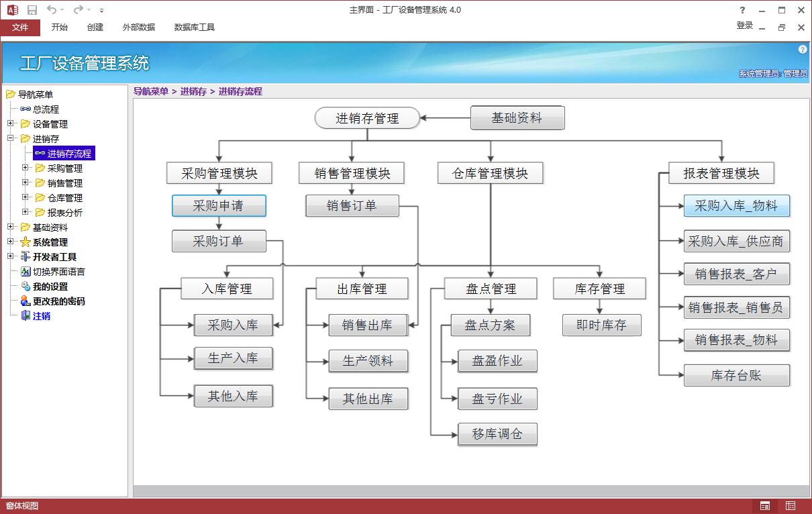
Task: Switch to the 外部数据 ribbon tab
Action: (x=138, y=28)
